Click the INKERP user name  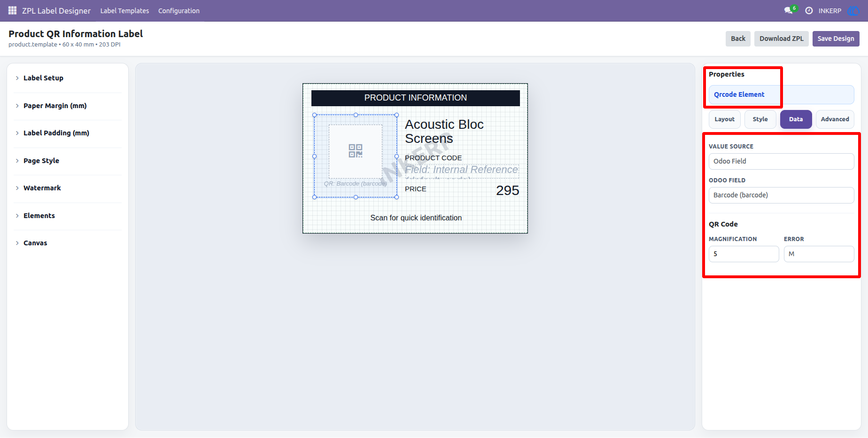coord(829,11)
